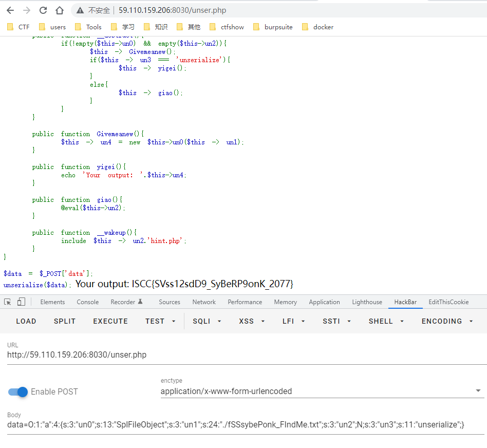Click the "echo 'Your output: '" code line
This screenshot has height=448, width=487.
coord(124,175)
